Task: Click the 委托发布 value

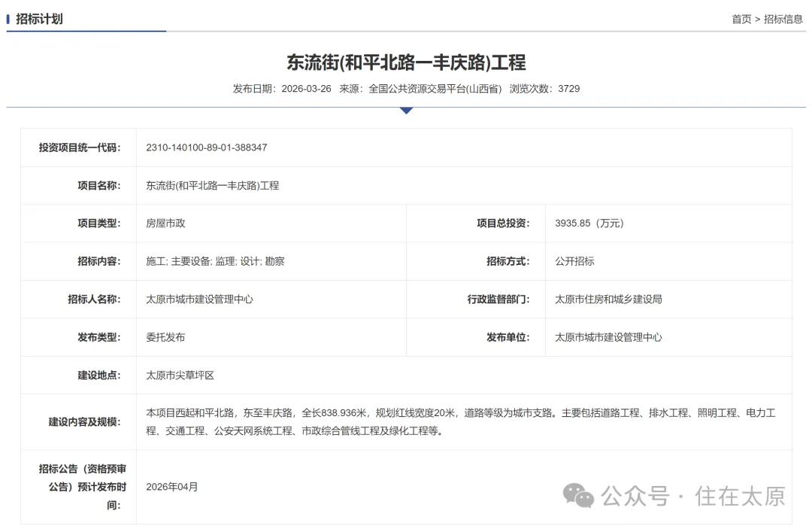Action: coord(165,337)
